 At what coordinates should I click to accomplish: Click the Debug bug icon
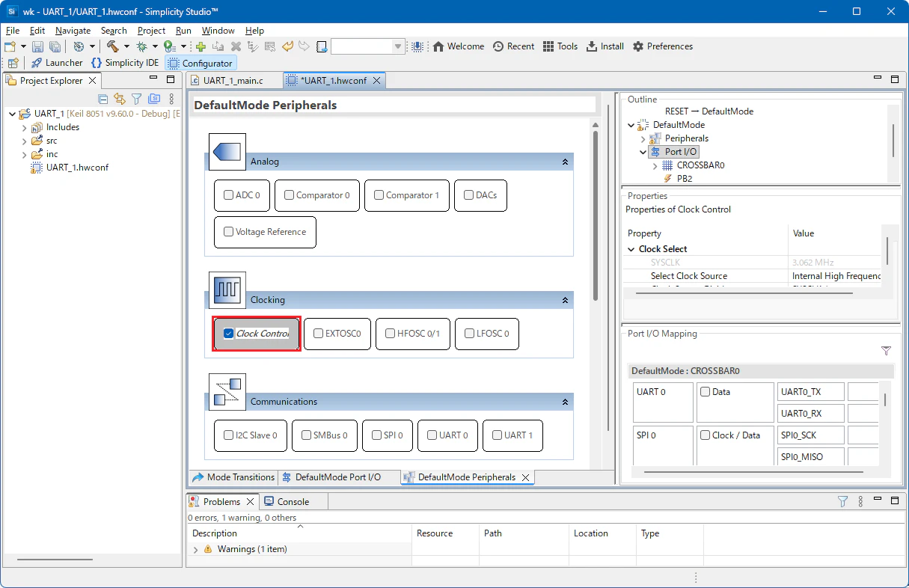pos(141,46)
